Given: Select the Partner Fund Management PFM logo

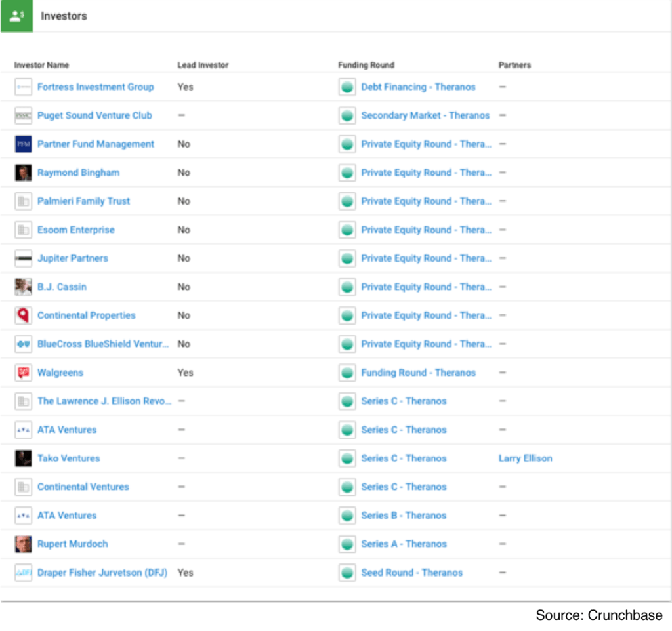Looking at the screenshot, I should tap(23, 144).
